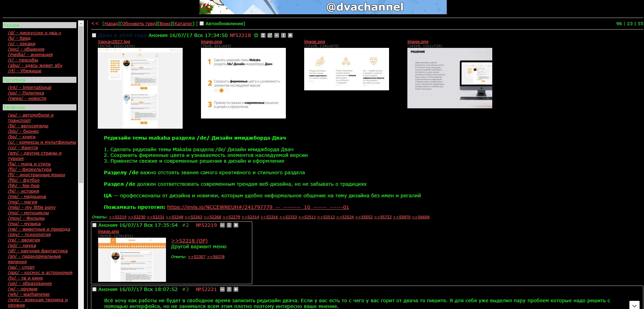
Task: Follow reply link >>52230 under opening post
Action: [136, 217]
